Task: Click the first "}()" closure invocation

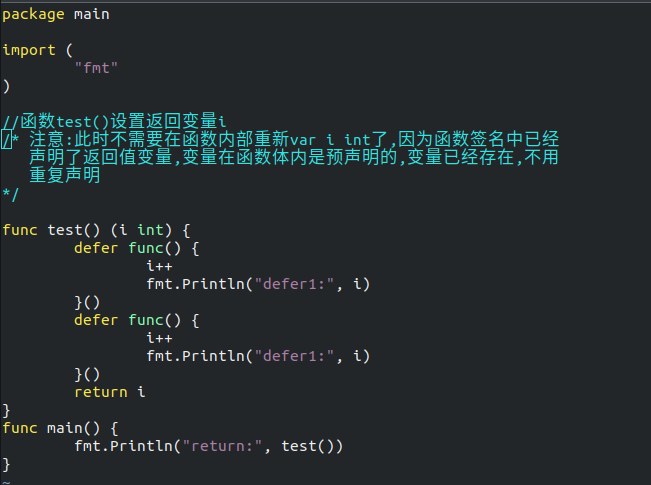Action: tap(87, 302)
